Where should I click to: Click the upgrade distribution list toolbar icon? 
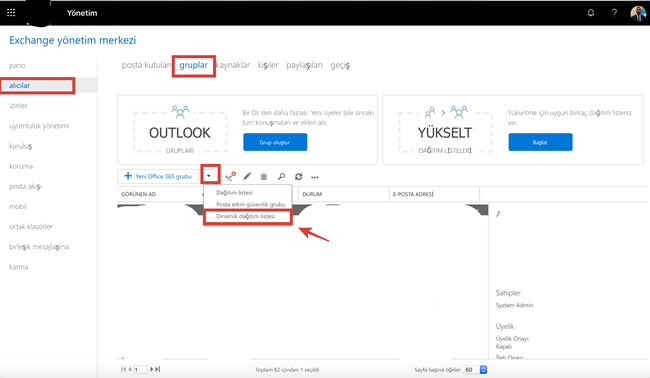[230, 176]
